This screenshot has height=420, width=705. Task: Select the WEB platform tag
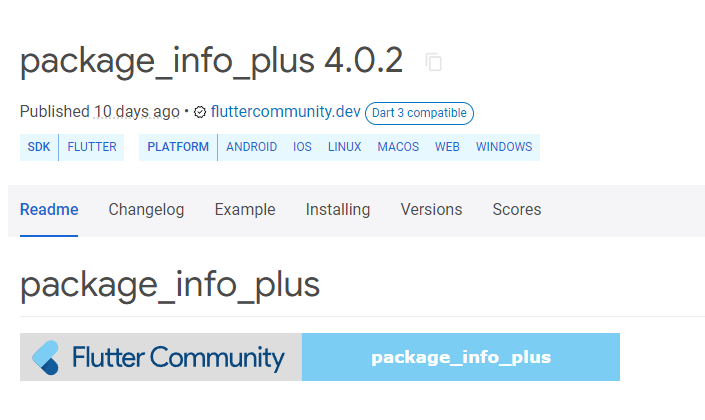pos(447,147)
